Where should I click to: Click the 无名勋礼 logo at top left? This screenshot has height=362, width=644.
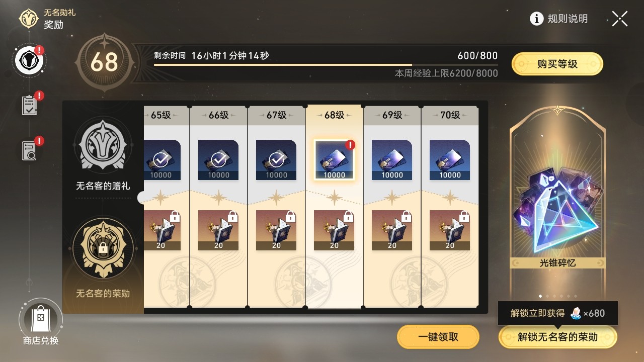click(29, 18)
